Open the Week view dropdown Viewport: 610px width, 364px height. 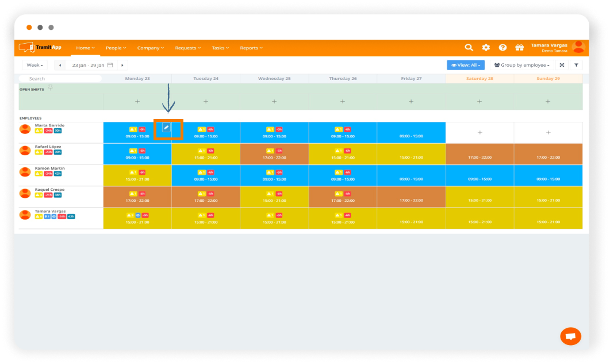[x=35, y=66]
